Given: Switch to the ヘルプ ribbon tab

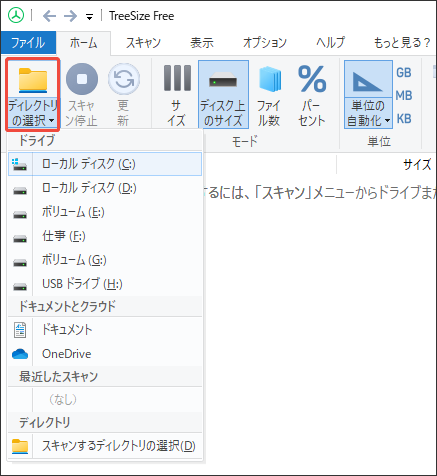Looking at the screenshot, I should tap(330, 43).
